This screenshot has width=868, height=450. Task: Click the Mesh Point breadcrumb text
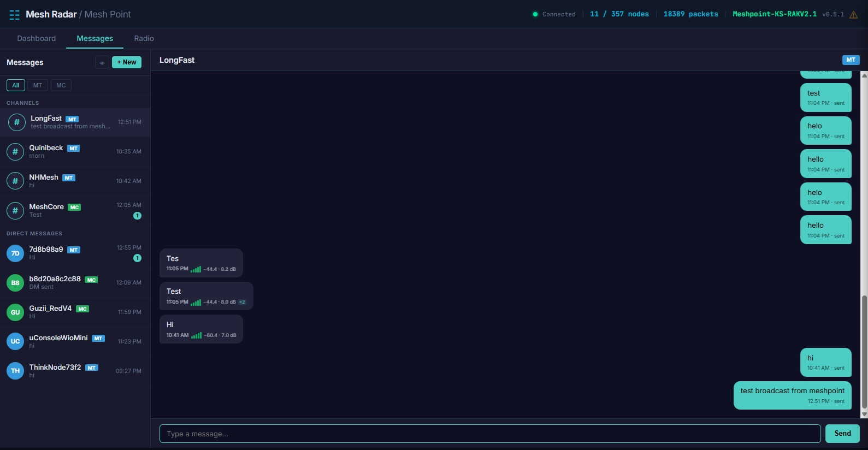point(108,14)
